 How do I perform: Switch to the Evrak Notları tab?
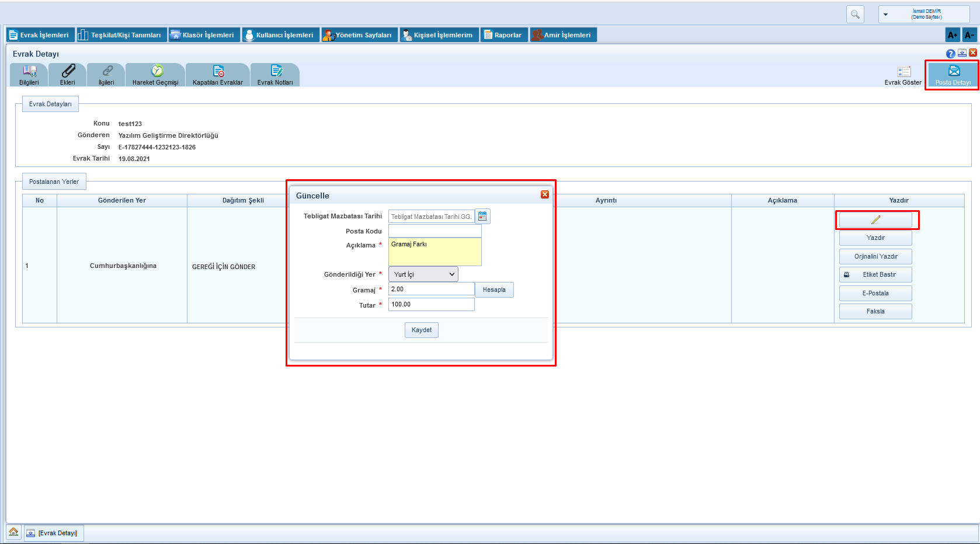click(x=275, y=75)
